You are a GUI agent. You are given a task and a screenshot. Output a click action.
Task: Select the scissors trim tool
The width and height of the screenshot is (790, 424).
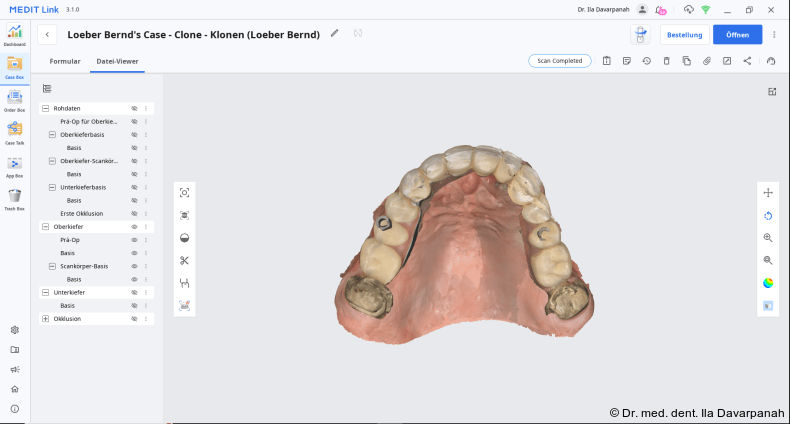(184, 261)
